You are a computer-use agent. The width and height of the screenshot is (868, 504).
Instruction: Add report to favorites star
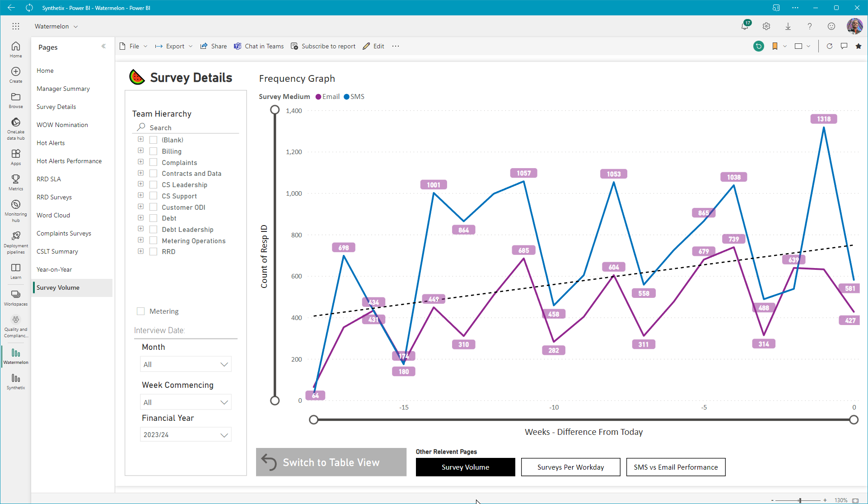(x=859, y=46)
